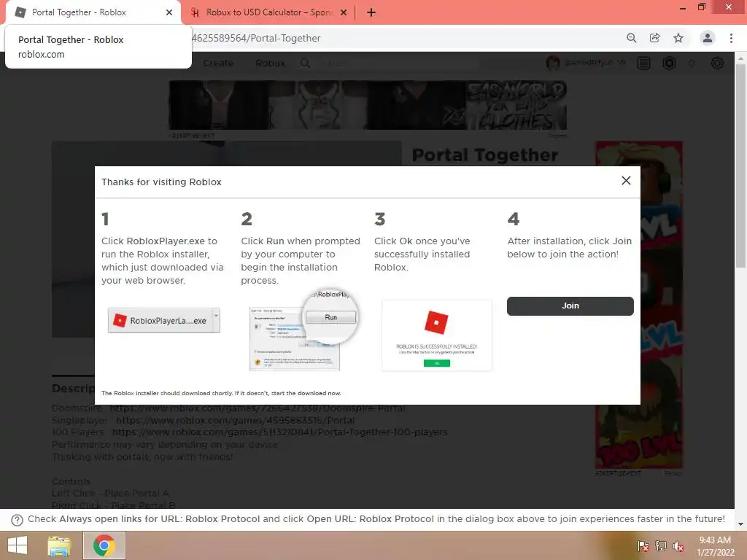
Task: Click the Run prompt illustration in step 2
Action: (303, 330)
